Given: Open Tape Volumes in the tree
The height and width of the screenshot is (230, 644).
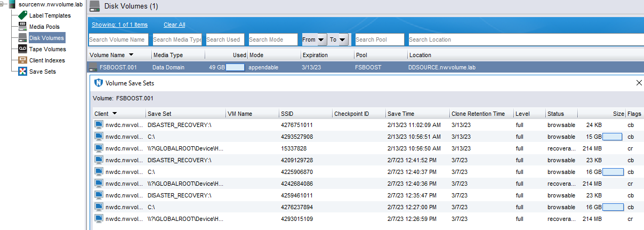Looking at the screenshot, I should pos(47,49).
